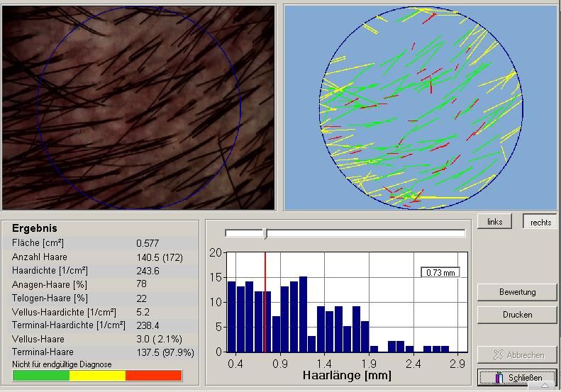Click the Haarlänge [mm] axis label
The width and height of the screenshot is (561, 392).
[x=347, y=375]
